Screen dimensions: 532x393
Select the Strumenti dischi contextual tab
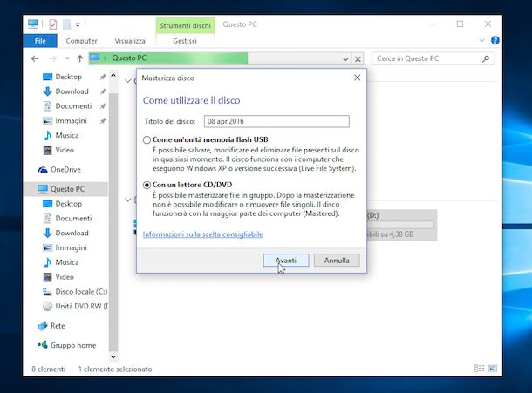[x=185, y=26]
